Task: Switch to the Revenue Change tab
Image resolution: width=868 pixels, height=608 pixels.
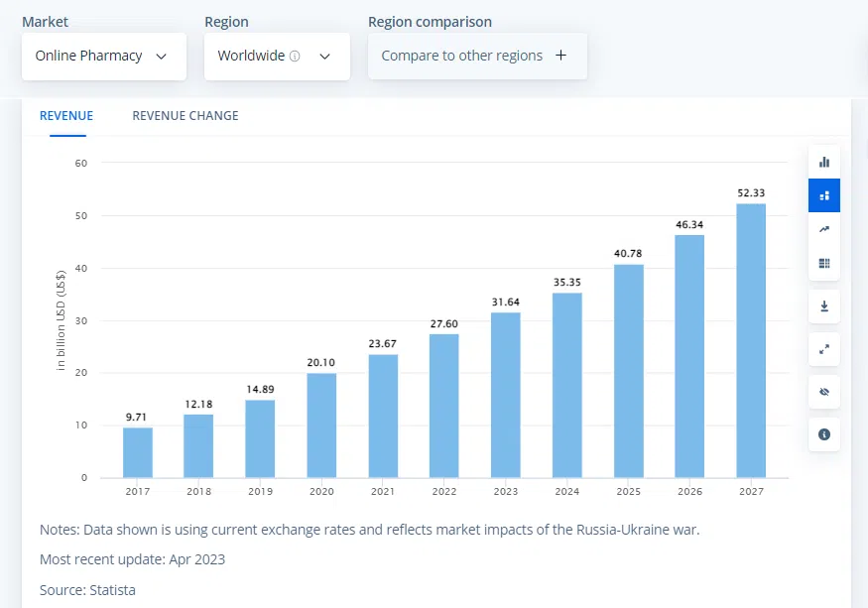Action: tap(186, 116)
